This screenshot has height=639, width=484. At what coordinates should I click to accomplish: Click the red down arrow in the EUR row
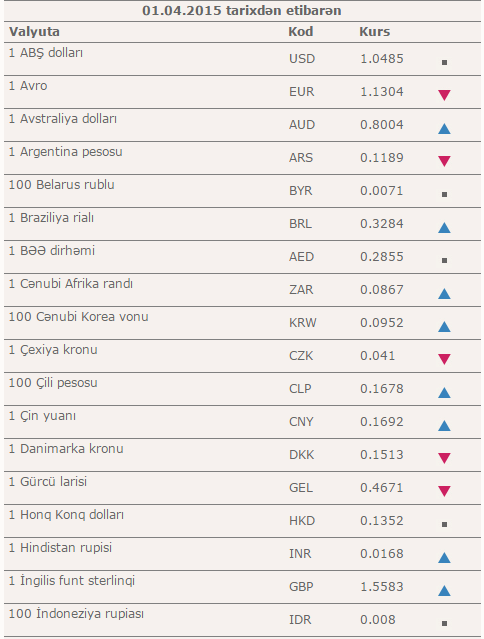point(444,95)
